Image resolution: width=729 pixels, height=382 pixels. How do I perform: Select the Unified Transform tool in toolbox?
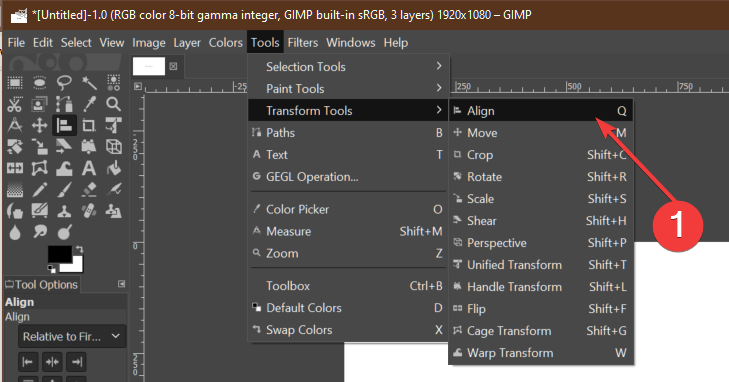(x=113, y=125)
